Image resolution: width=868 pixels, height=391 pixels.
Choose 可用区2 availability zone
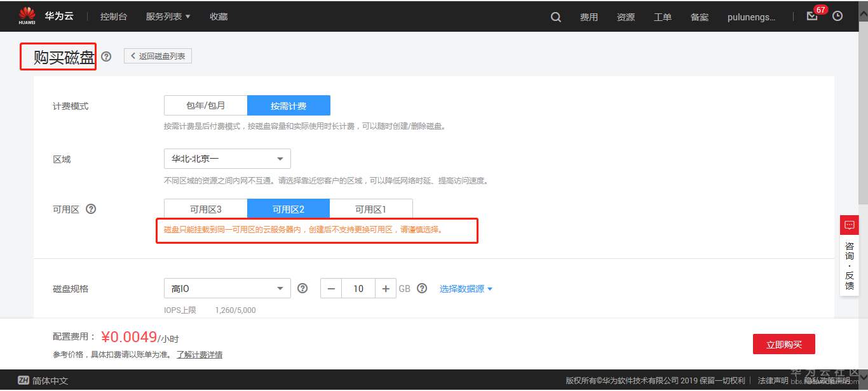288,209
